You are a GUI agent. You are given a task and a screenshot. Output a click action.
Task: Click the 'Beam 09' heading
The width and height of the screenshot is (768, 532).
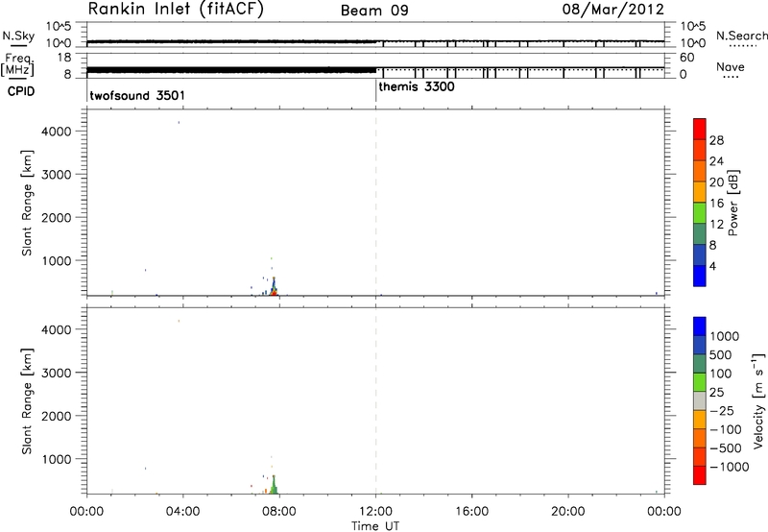(374, 11)
